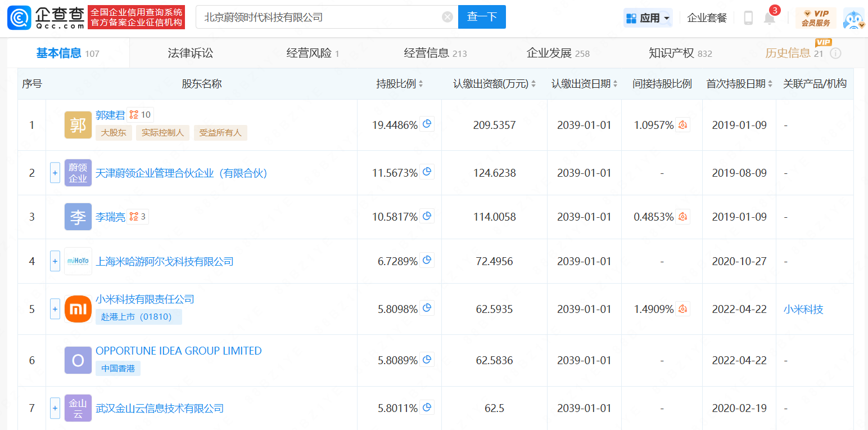Click the 查一下 search button
This screenshot has width=868, height=430.
(482, 17)
